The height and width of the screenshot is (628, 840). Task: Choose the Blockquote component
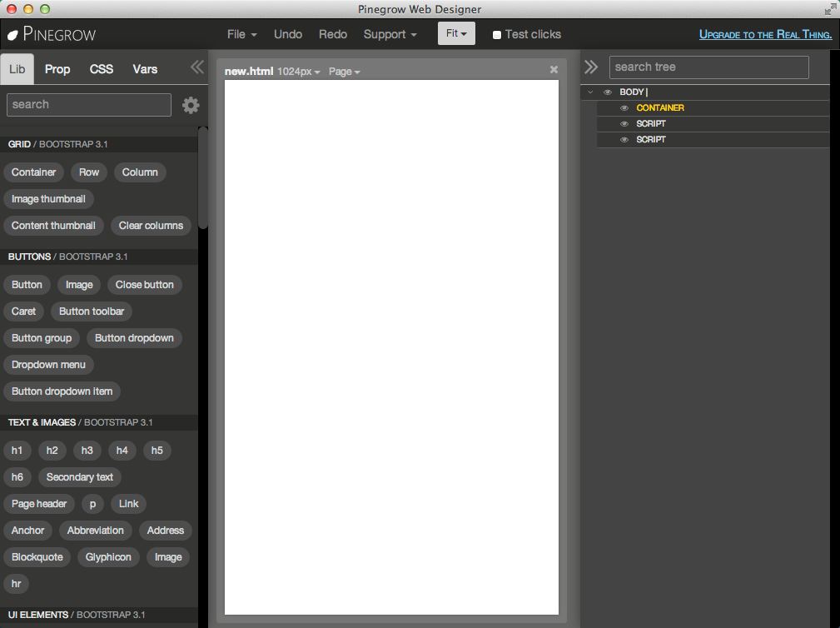tap(37, 557)
